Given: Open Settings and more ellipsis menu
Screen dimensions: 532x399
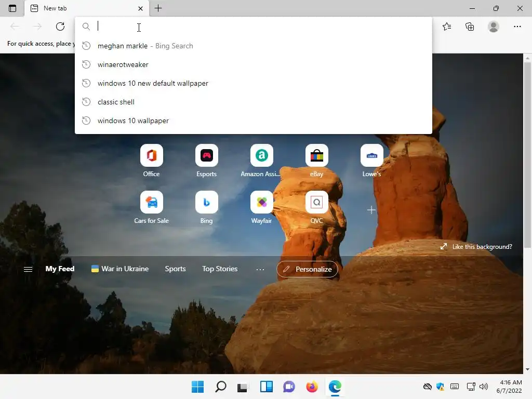Looking at the screenshot, I should pyautogui.click(x=517, y=26).
